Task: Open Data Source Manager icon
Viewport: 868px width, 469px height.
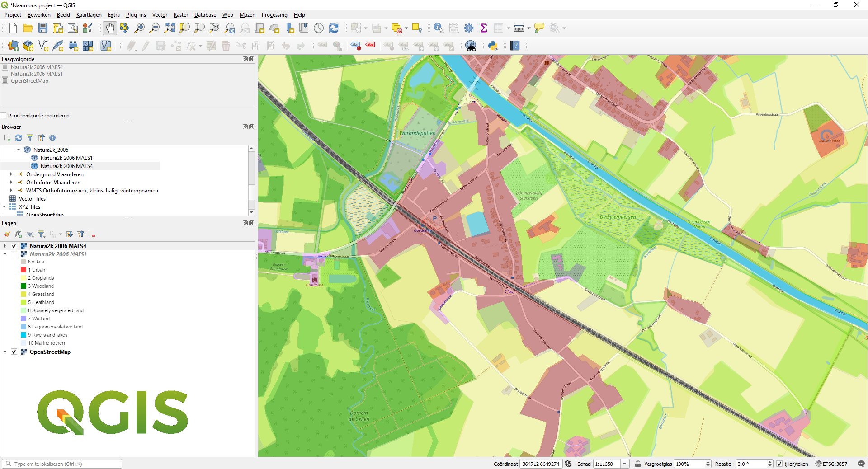Action: pos(13,46)
